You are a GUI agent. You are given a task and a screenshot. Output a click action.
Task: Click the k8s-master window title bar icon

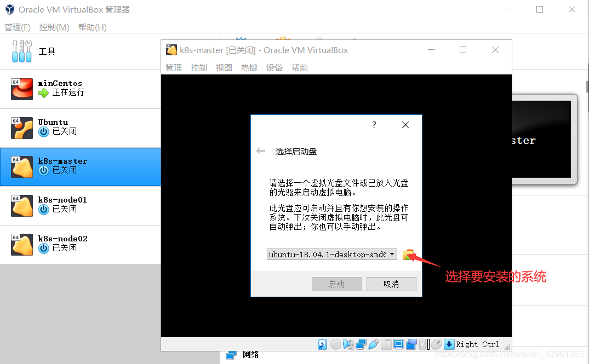[x=171, y=50]
